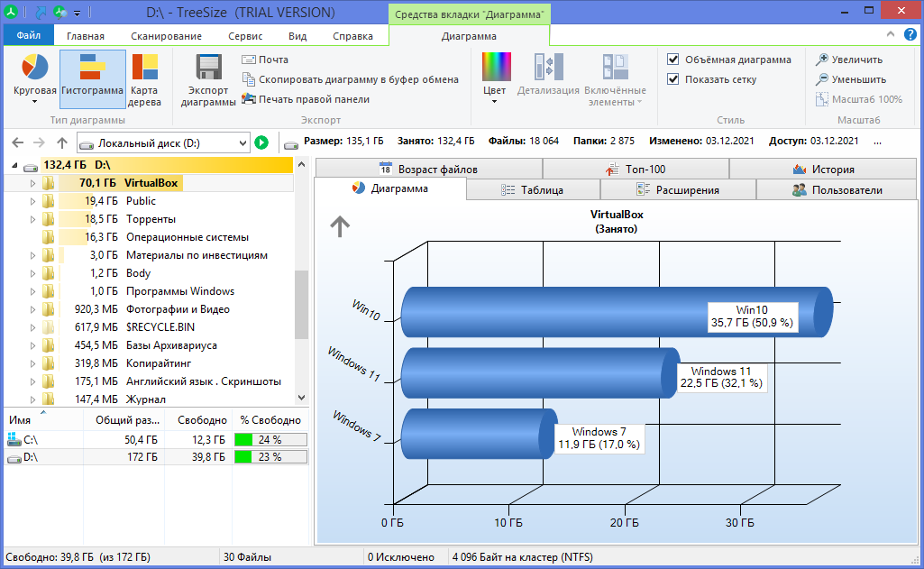Switch to the Таблица tab

click(x=533, y=190)
